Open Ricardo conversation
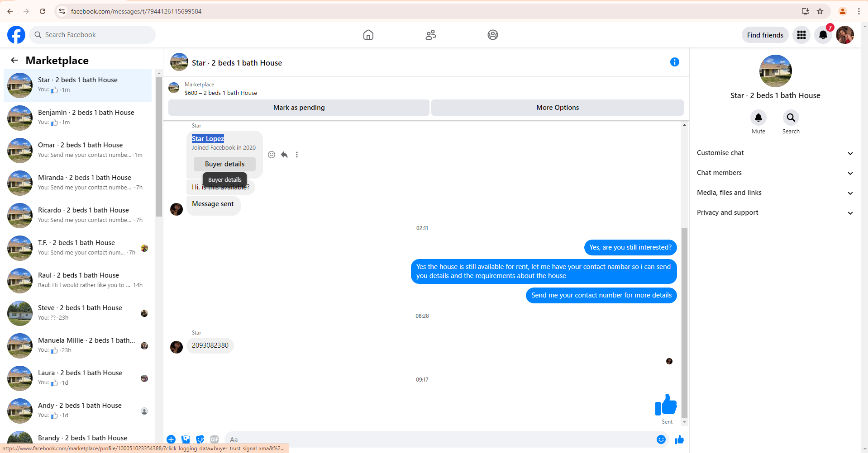868x453 pixels. point(78,216)
